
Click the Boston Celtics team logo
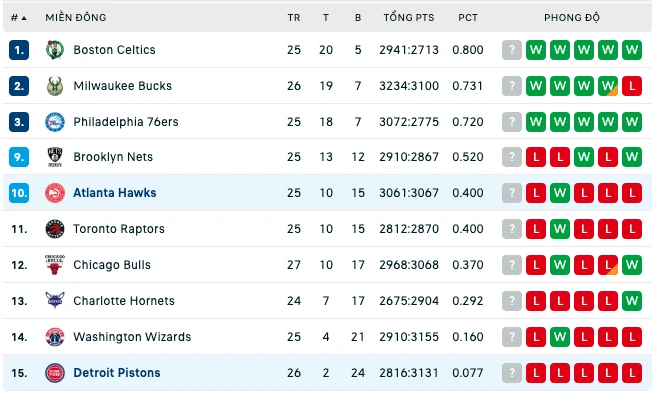click(x=55, y=50)
